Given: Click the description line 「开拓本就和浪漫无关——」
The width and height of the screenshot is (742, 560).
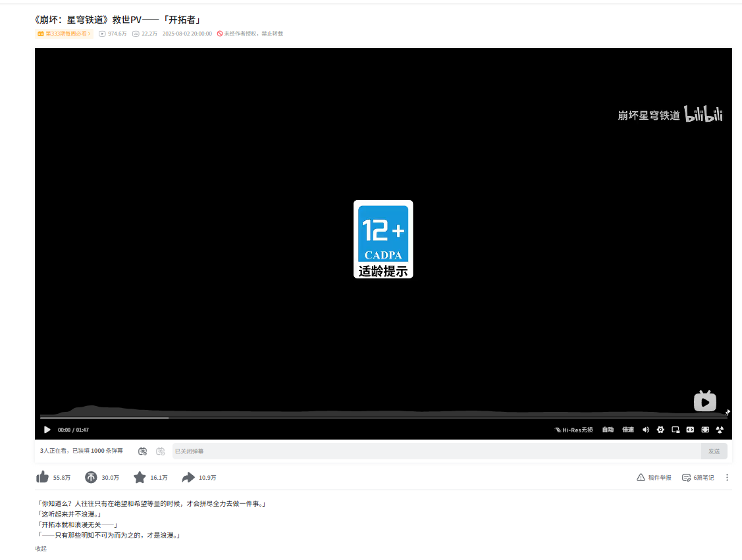Looking at the screenshot, I should pos(77,524).
